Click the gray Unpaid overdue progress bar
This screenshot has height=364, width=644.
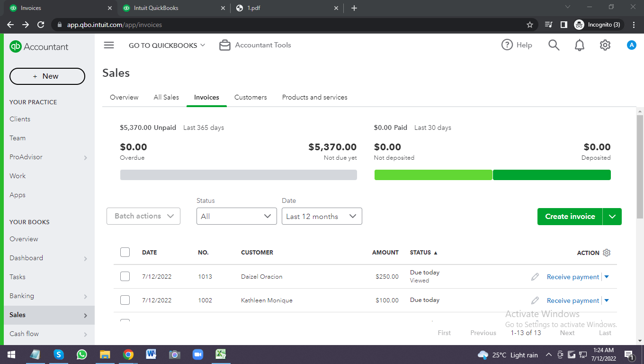coord(238,175)
